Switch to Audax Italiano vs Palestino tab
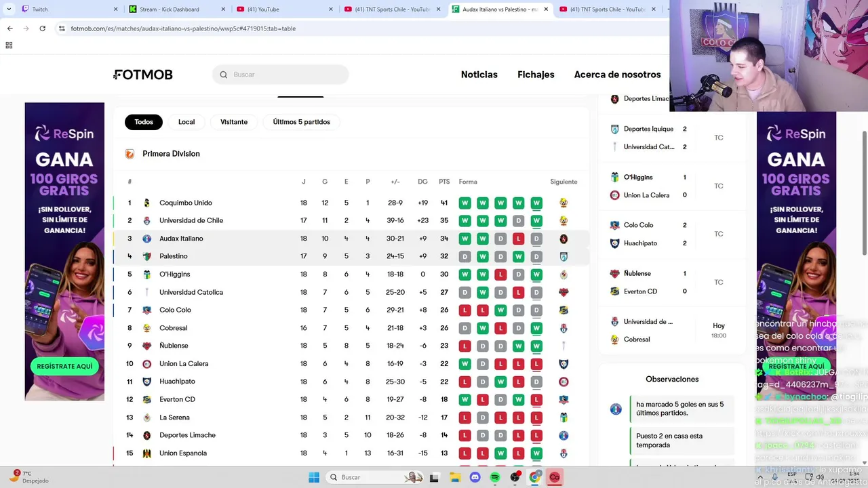 pos(500,9)
